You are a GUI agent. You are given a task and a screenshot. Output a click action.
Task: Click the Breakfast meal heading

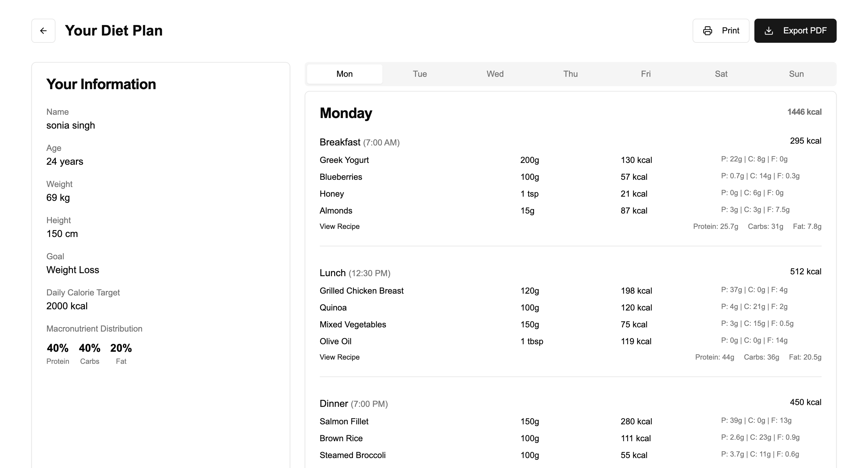pyautogui.click(x=340, y=142)
